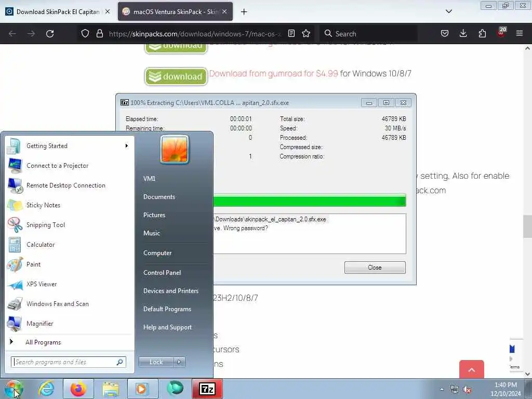This screenshot has height=399, width=532.
Task: Close the Download SkinPack El Capitan tab
Action: [108, 12]
